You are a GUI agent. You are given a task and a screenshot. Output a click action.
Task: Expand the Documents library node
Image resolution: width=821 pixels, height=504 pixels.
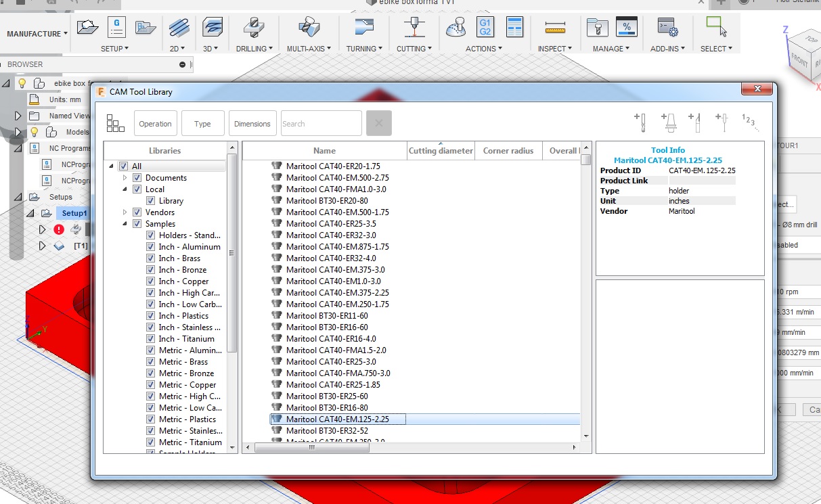pos(125,178)
